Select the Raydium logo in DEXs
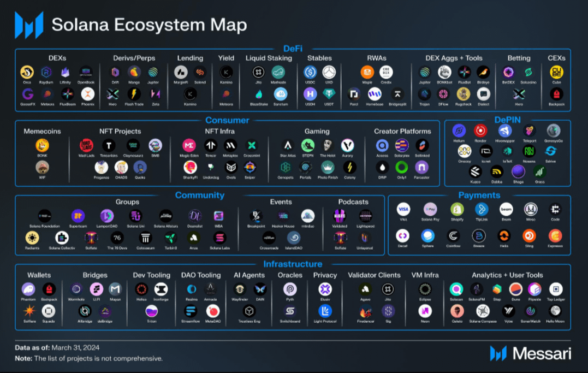The image size is (588, 373). click(46, 72)
